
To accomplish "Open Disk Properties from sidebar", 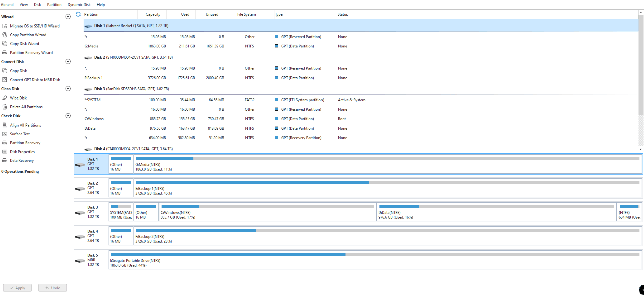I will click(x=22, y=152).
